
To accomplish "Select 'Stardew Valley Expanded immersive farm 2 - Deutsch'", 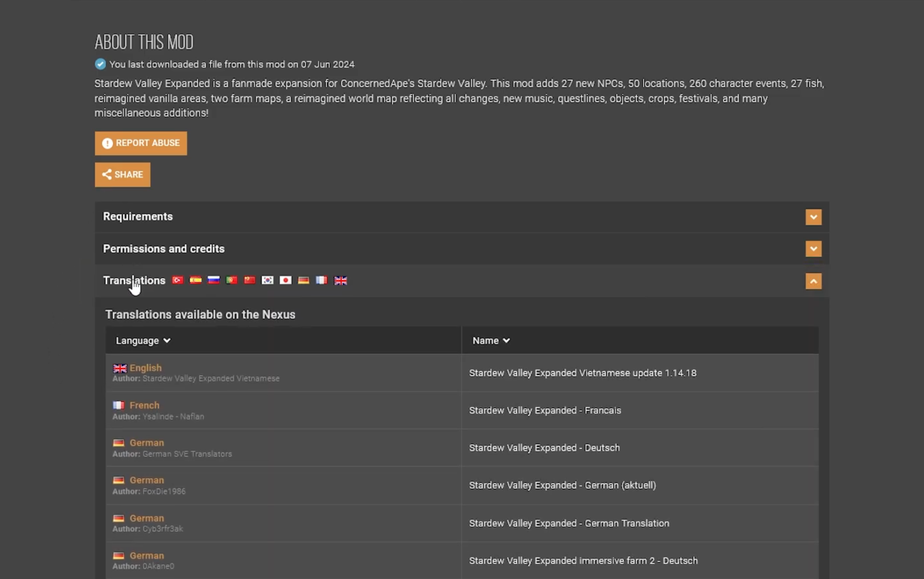I will 583,561.
